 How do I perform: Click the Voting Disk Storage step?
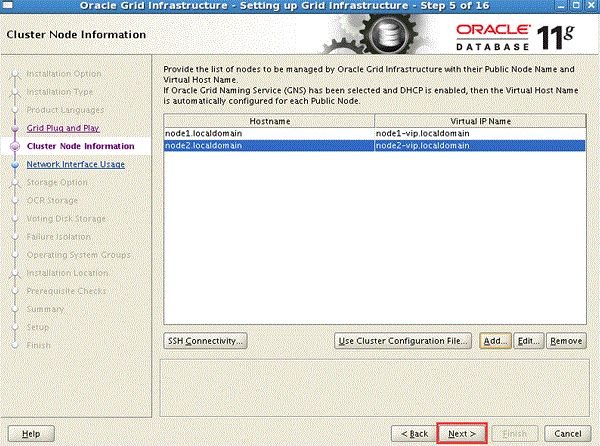pos(66,218)
